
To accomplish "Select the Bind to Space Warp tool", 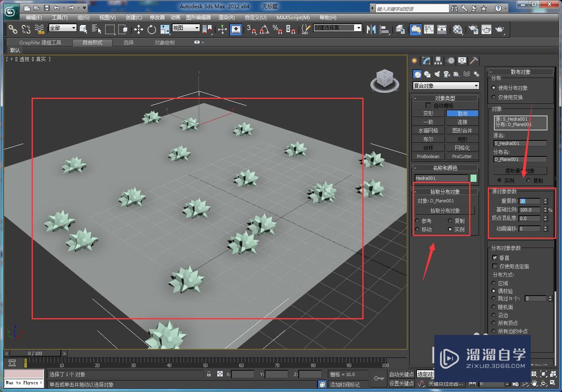I will [39, 29].
